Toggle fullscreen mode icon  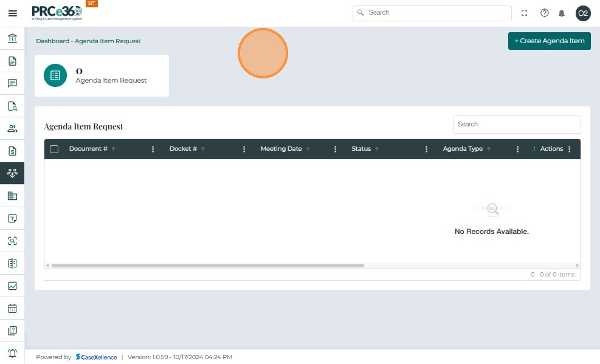coord(524,13)
